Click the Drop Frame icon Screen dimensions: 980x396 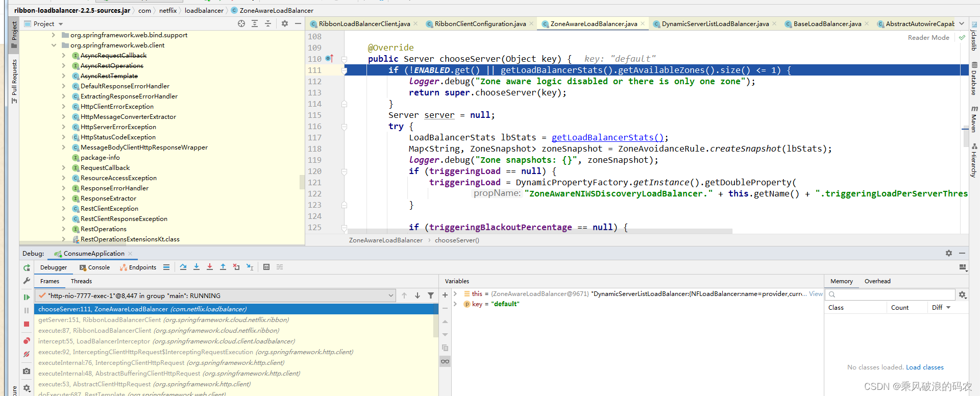(236, 267)
